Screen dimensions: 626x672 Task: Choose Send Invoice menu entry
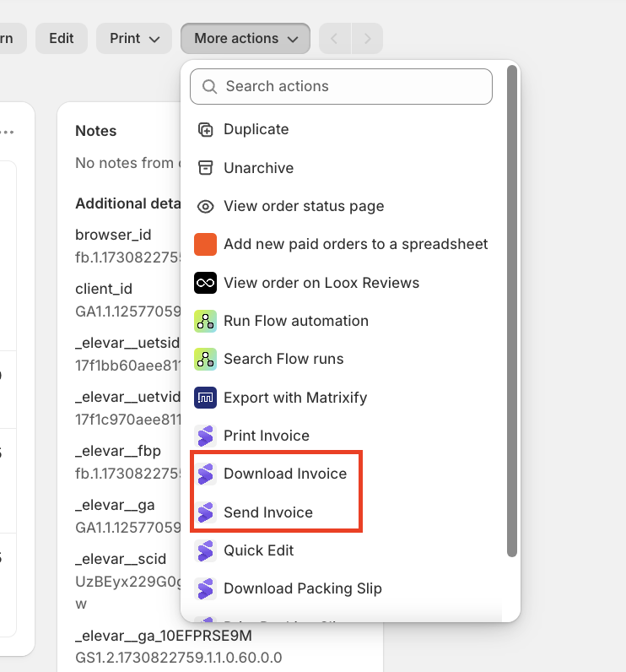267,512
